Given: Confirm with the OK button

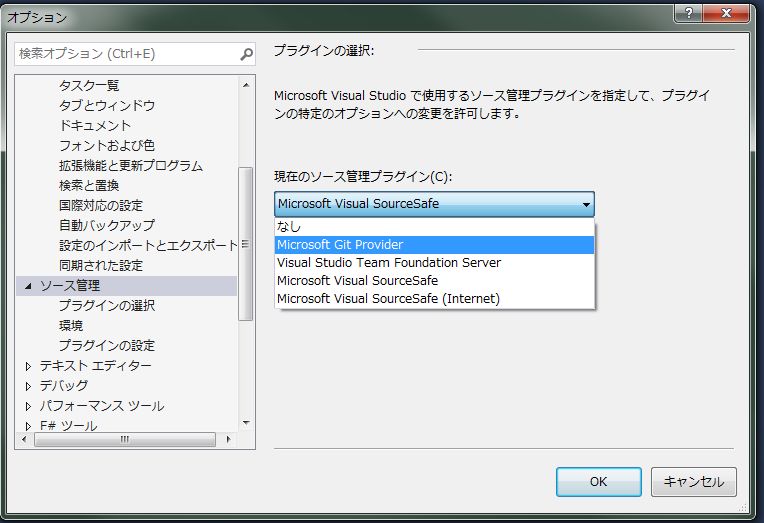Looking at the screenshot, I should 598,482.
